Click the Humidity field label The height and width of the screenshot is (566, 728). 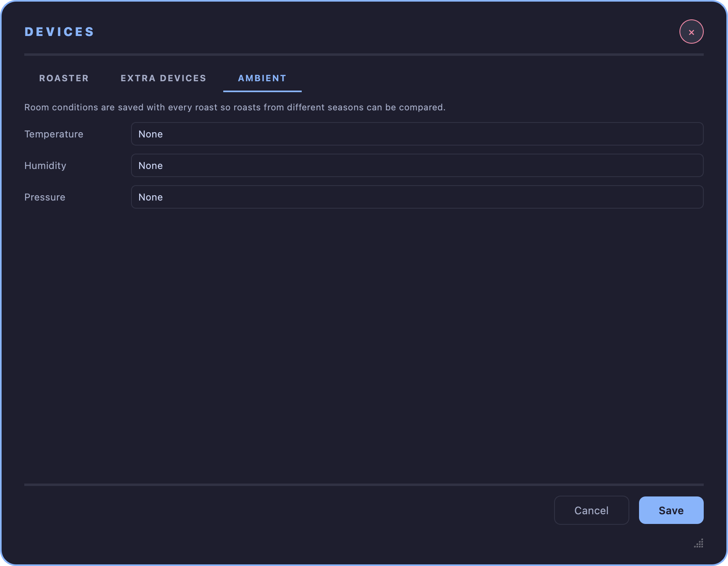(45, 166)
